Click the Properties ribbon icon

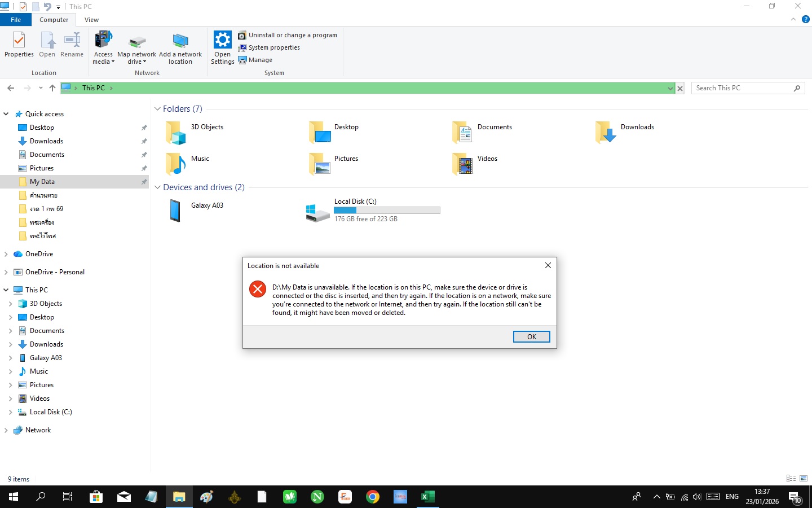tap(19, 45)
